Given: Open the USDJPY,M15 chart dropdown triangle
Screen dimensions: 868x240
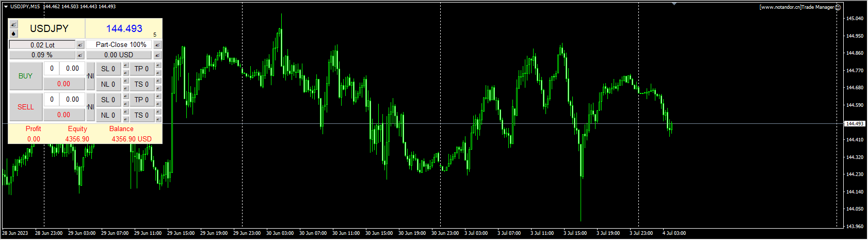Looking at the screenshot, I should pyautogui.click(x=6, y=7).
